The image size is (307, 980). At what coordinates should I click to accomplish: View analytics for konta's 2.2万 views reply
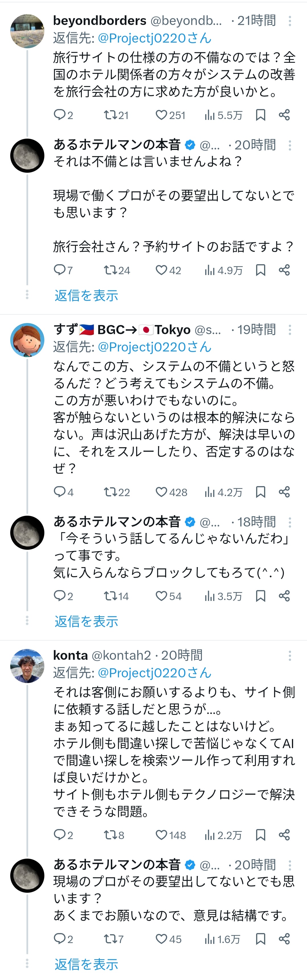[209, 835]
